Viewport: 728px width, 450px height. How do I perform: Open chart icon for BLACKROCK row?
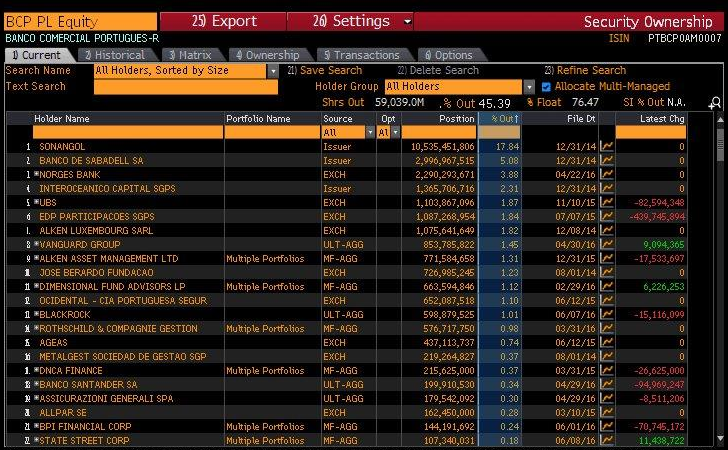point(606,314)
